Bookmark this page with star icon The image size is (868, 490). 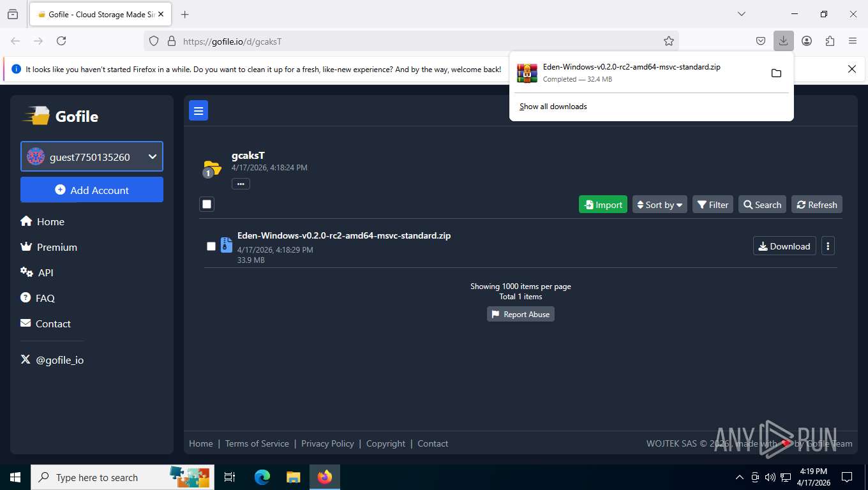click(x=668, y=41)
